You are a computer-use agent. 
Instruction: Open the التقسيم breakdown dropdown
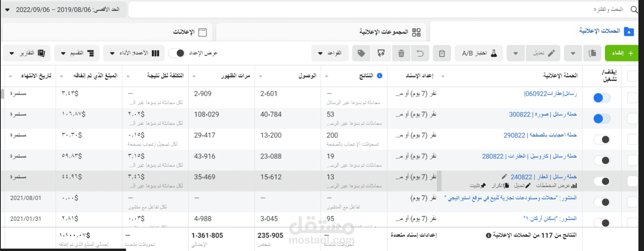[x=77, y=53]
